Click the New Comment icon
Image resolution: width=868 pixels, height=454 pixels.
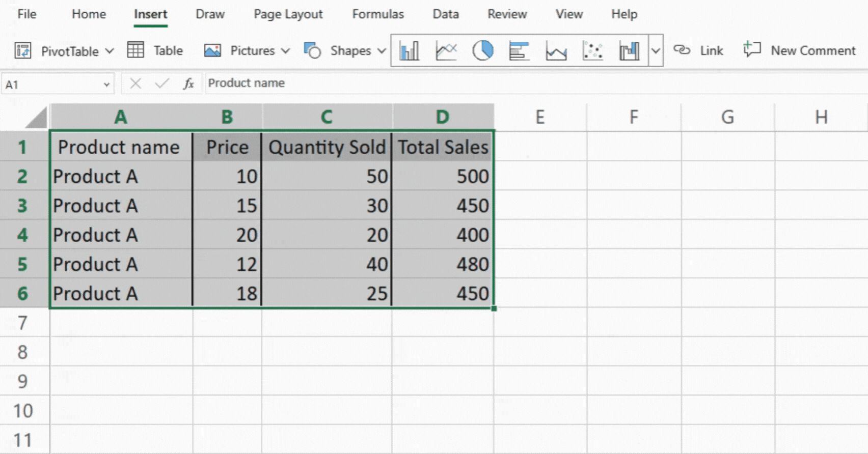click(752, 49)
